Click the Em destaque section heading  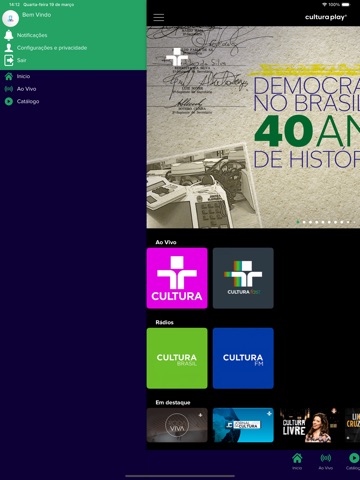click(173, 403)
